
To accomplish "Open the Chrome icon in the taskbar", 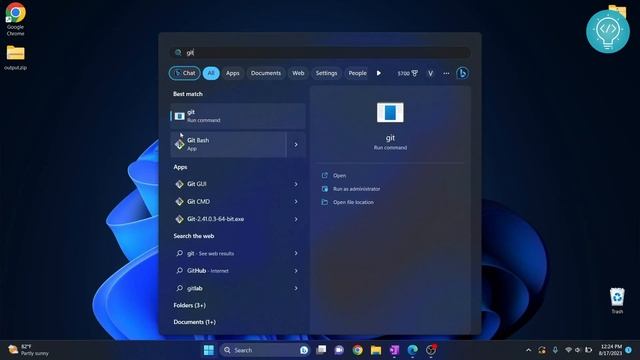I will [358, 350].
